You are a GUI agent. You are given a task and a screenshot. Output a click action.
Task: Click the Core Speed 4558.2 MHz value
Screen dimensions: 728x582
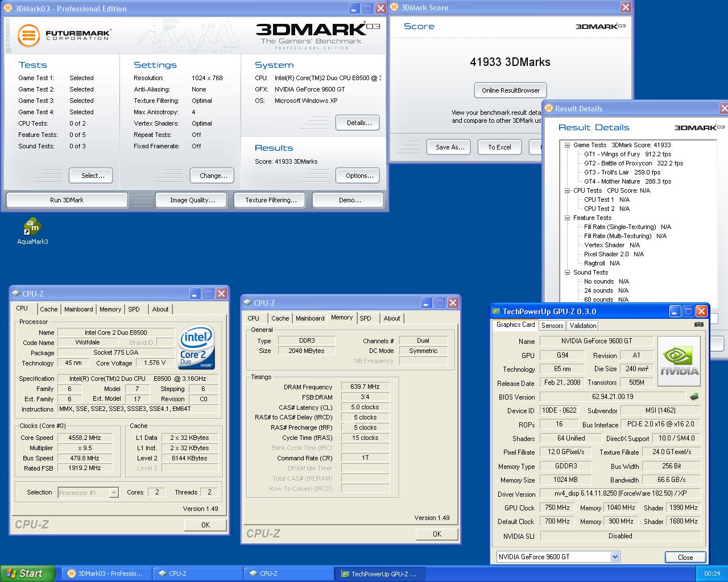coord(85,438)
